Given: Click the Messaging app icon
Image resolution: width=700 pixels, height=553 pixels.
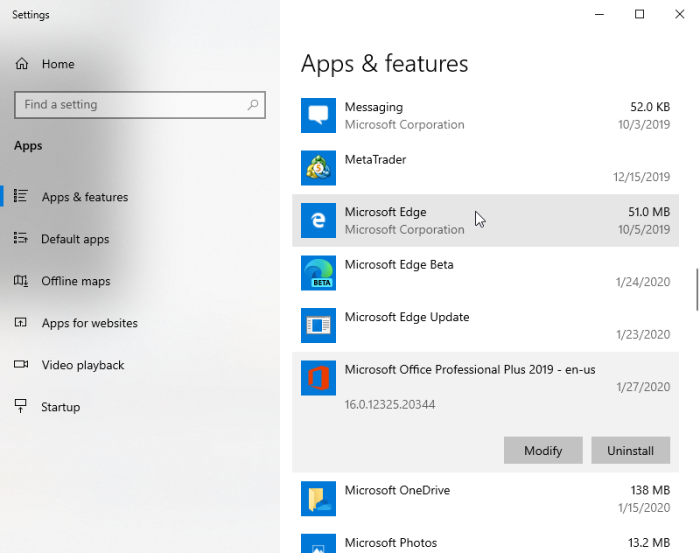Looking at the screenshot, I should pos(318,116).
